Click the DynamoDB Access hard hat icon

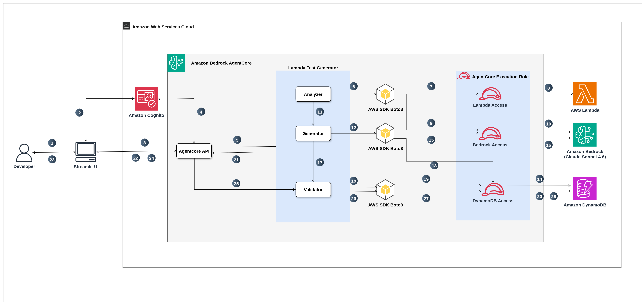coord(493,189)
